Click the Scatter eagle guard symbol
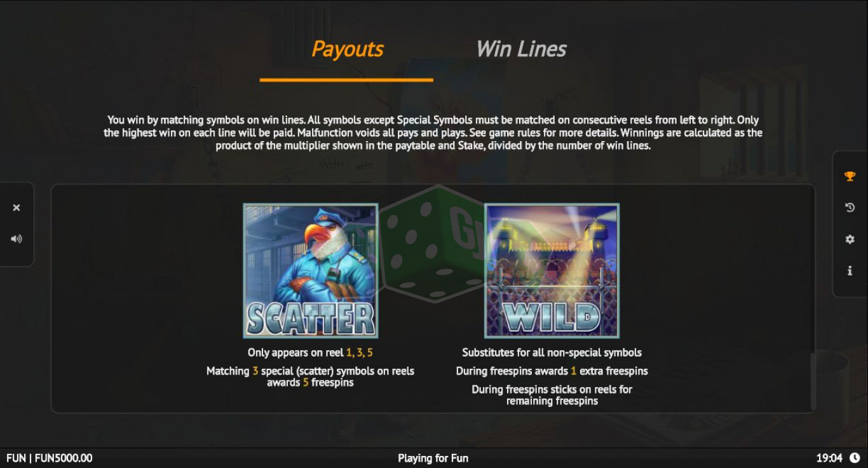868x468 pixels. tap(311, 271)
